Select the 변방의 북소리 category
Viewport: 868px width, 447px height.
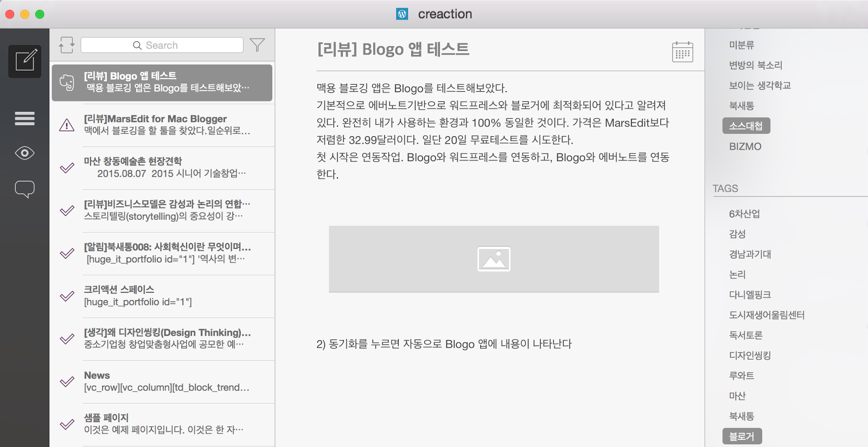point(756,65)
